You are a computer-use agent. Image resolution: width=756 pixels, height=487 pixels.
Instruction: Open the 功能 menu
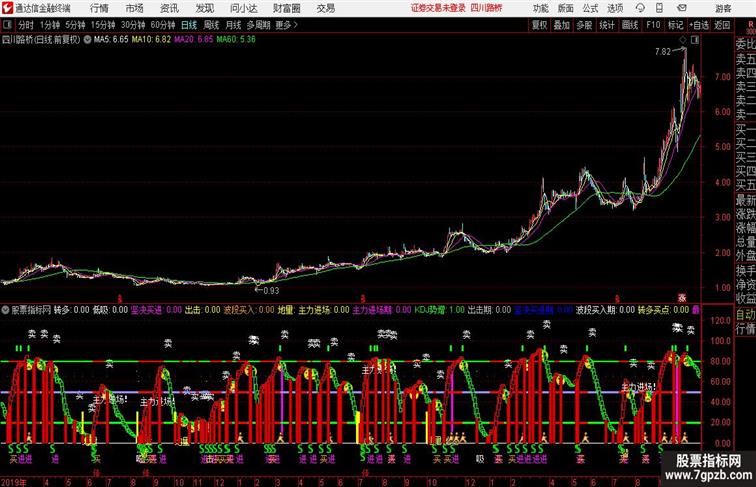click(540, 8)
